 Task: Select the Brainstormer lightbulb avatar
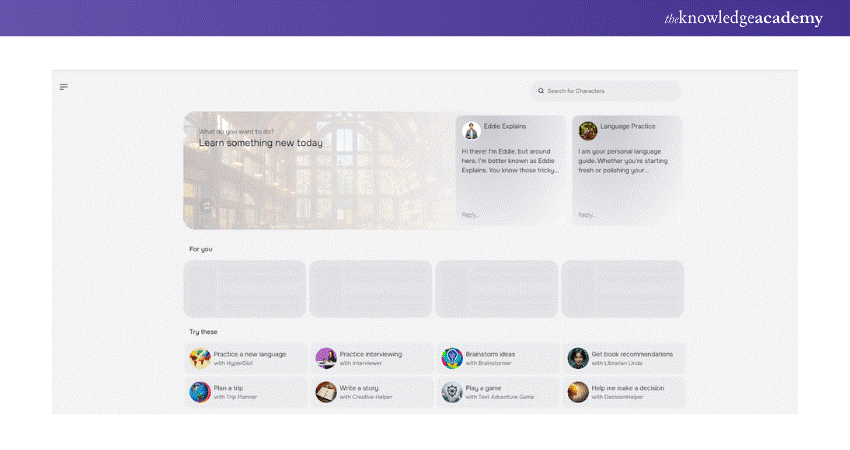tap(452, 358)
